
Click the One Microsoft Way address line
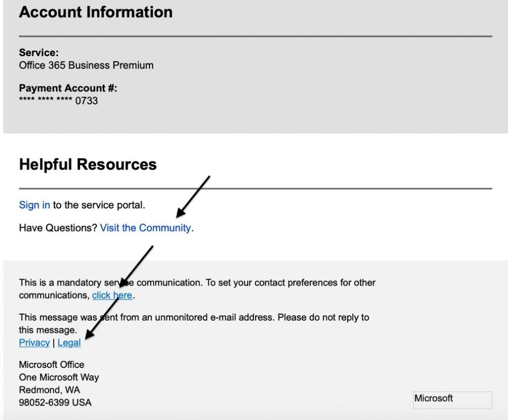pyautogui.click(x=59, y=377)
